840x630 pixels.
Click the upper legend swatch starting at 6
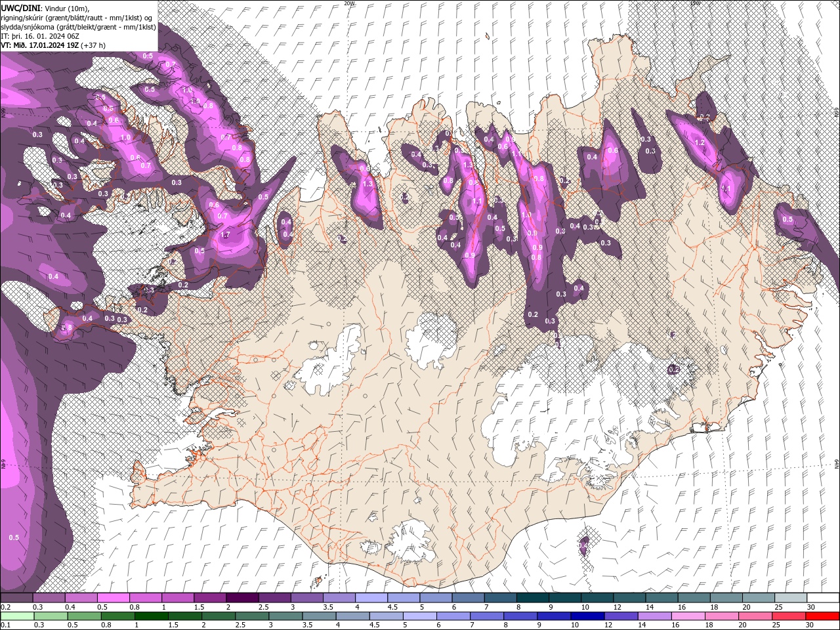click(468, 598)
